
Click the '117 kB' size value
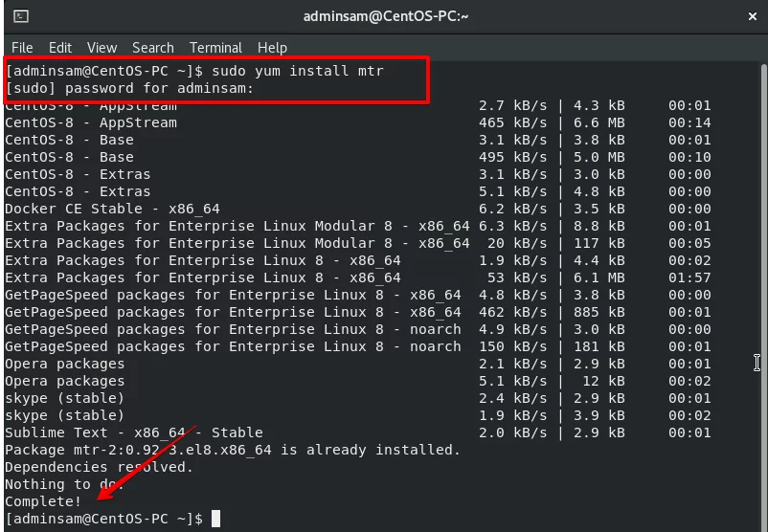pos(599,243)
